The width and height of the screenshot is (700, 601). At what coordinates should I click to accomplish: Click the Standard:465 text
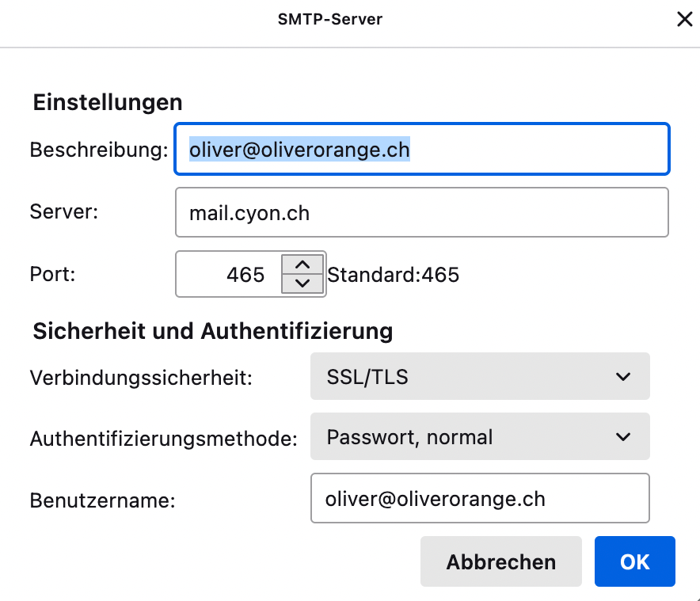pos(394,275)
